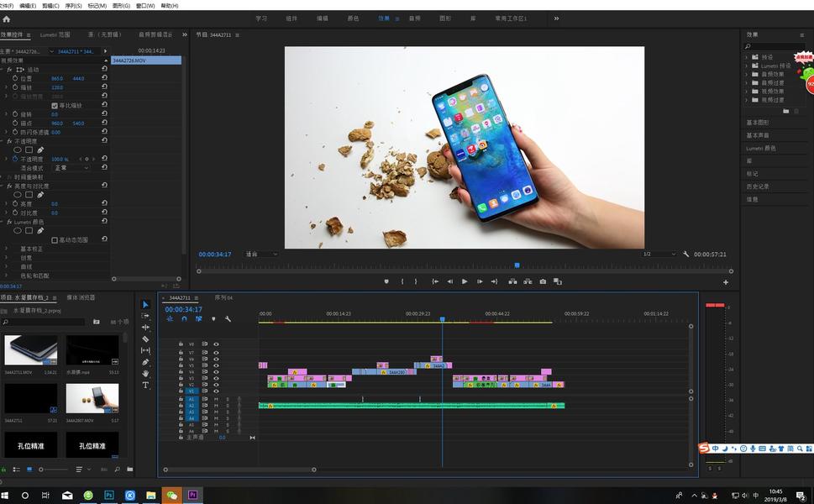814x504 pixels.
Task: Click timeline playhead at 00:00:34:17
Action: (443, 319)
